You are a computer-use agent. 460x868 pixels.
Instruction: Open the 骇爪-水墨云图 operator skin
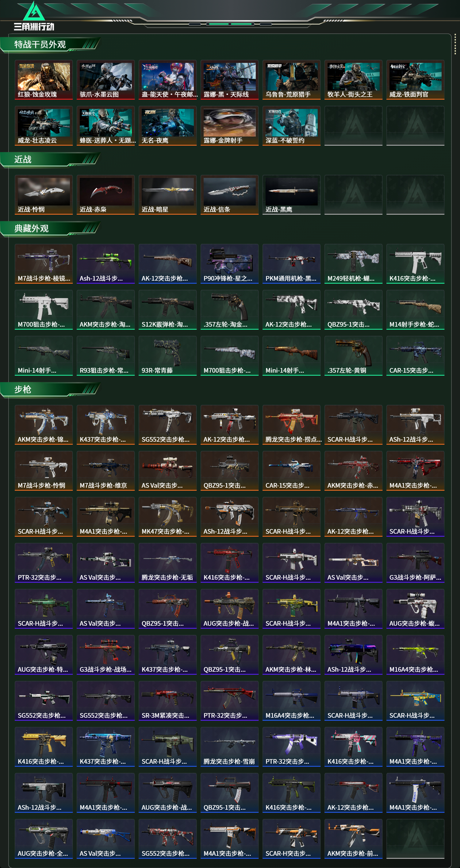(106, 80)
